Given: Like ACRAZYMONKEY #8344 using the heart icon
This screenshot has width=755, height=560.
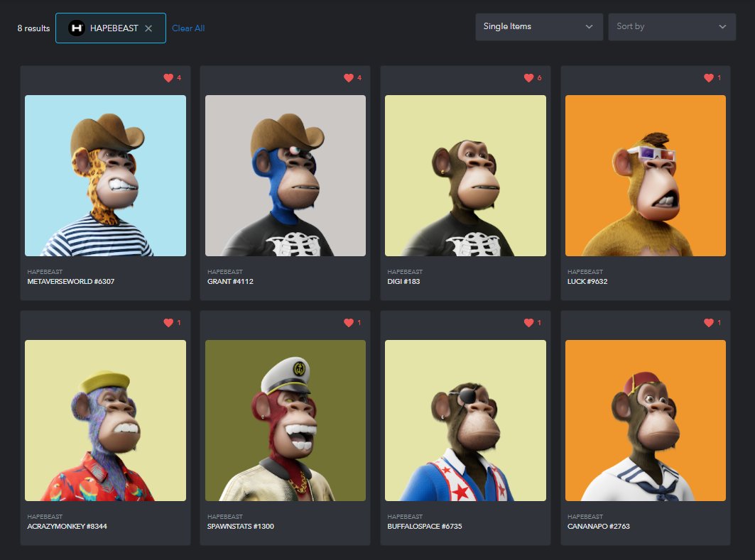Looking at the screenshot, I should click(168, 323).
